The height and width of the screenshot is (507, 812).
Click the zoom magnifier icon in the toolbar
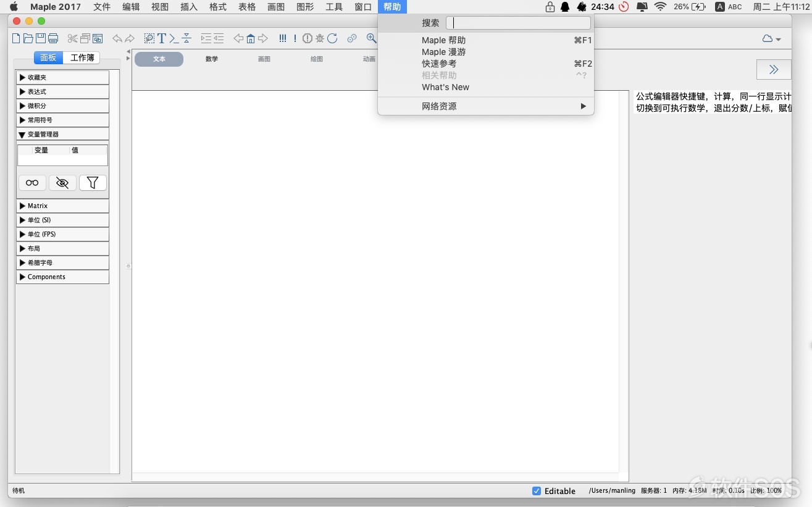(x=371, y=38)
